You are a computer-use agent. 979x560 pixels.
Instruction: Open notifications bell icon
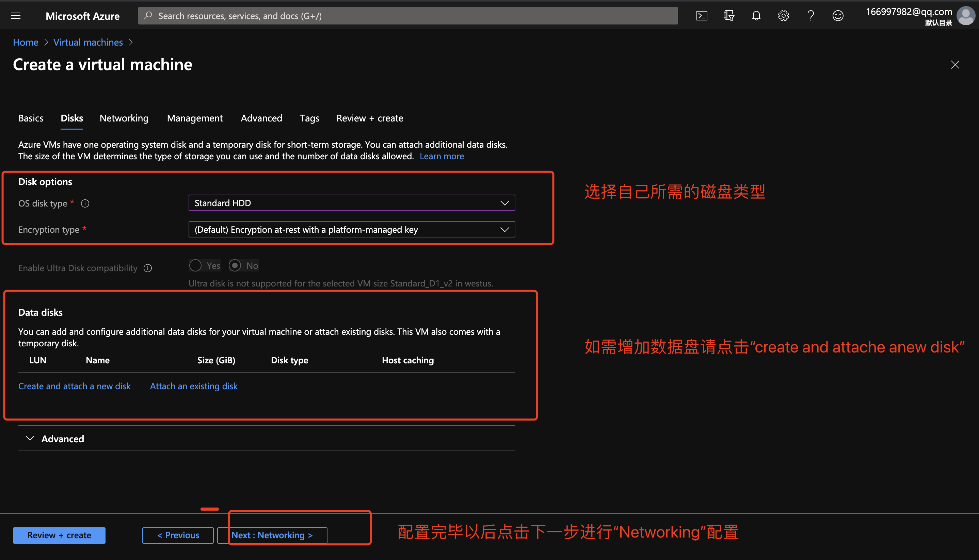coord(756,16)
